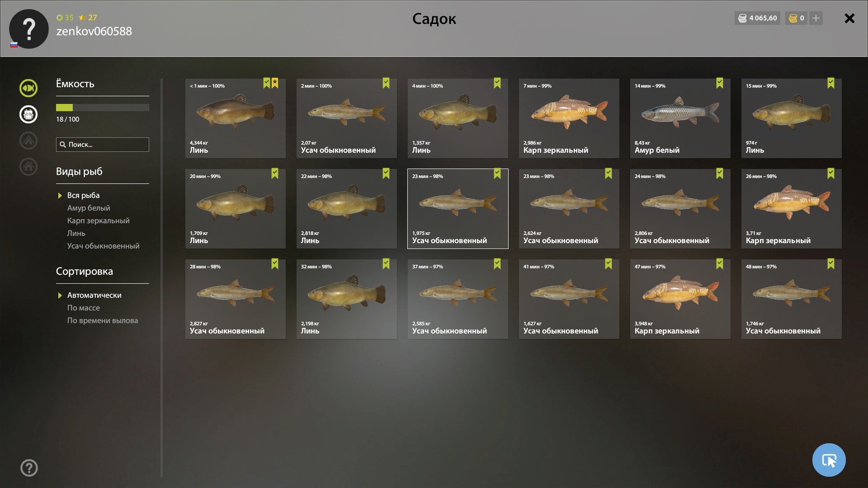Screen dimensions: 868x488
Task: Open the fish keepnet icon in sidebar
Action: [28, 88]
